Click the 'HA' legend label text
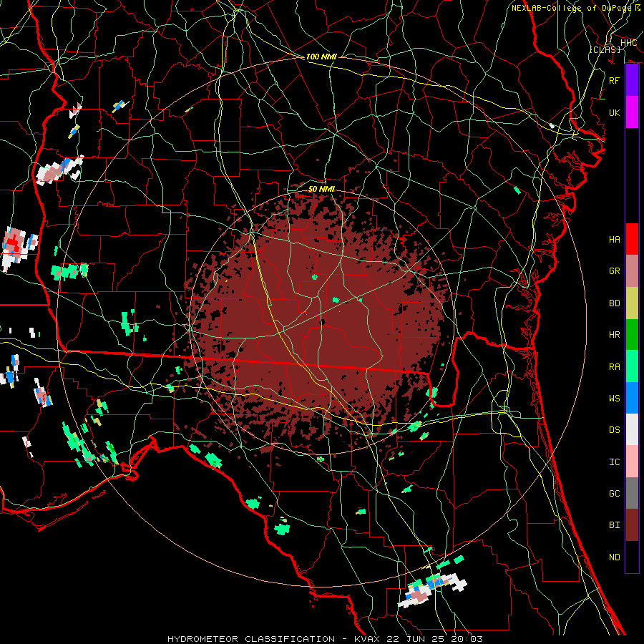Viewport: 644px width, 644px height. (x=614, y=239)
